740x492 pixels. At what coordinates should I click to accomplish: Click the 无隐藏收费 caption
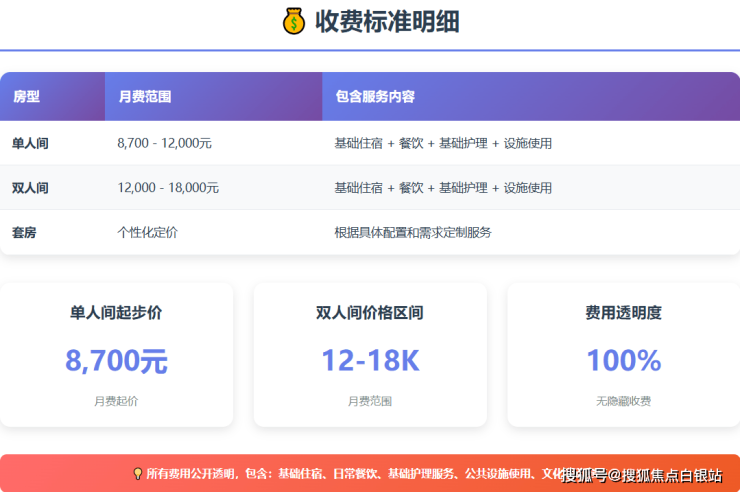(623, 401)
